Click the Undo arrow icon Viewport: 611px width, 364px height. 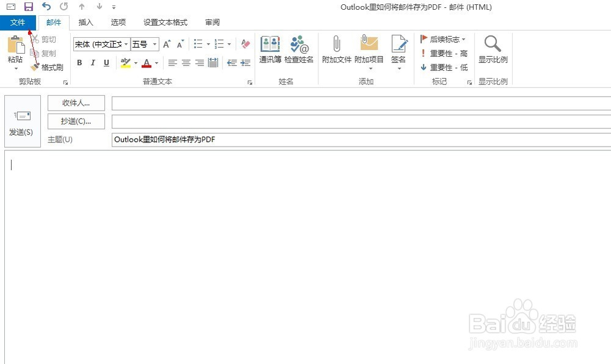[46, 6]
